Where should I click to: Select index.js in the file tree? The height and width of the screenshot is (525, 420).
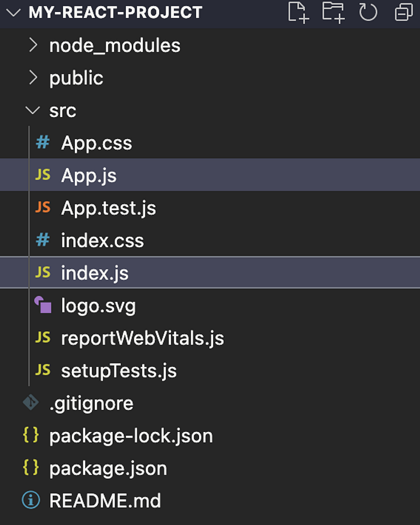pyautogui.click(x=95, y=273)
